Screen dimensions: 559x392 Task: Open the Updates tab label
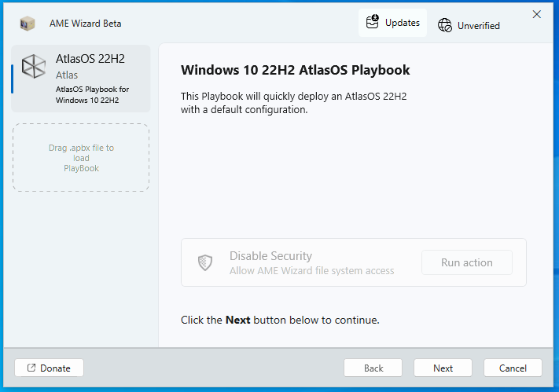402,23
